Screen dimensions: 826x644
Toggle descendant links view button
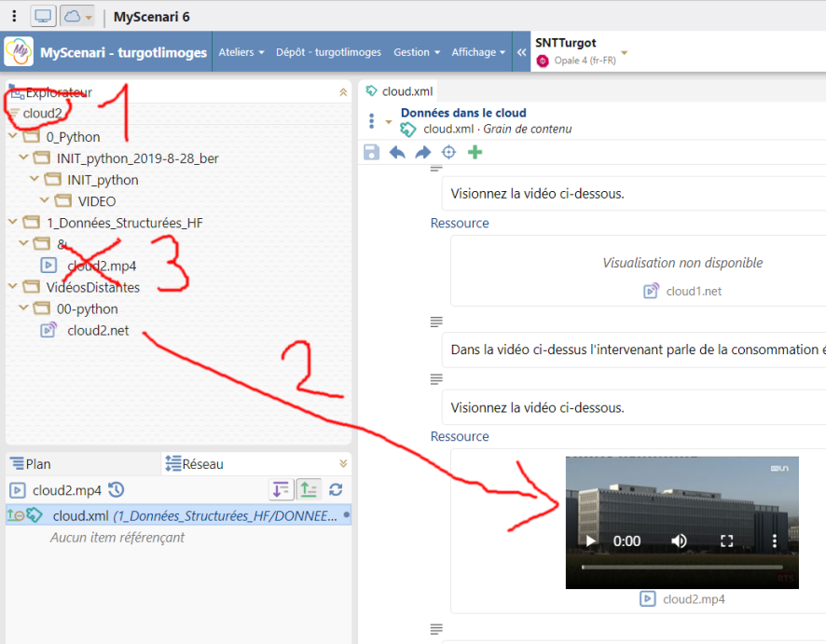click(281, 489)
